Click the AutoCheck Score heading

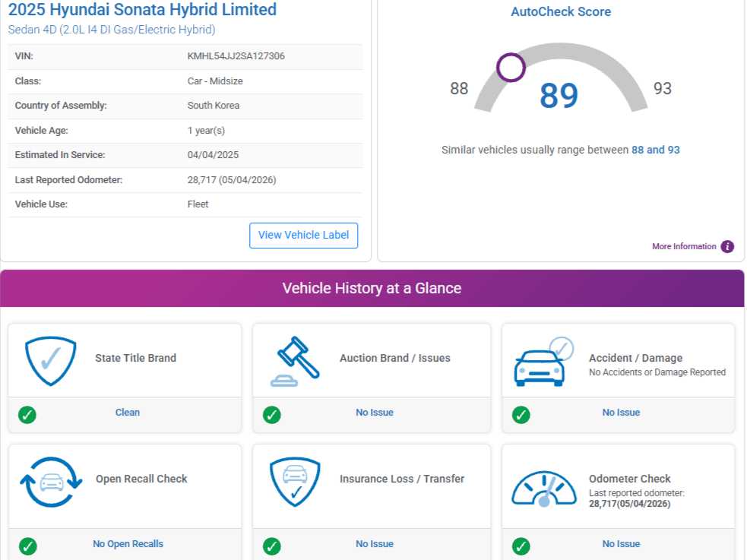coord(561,12)
